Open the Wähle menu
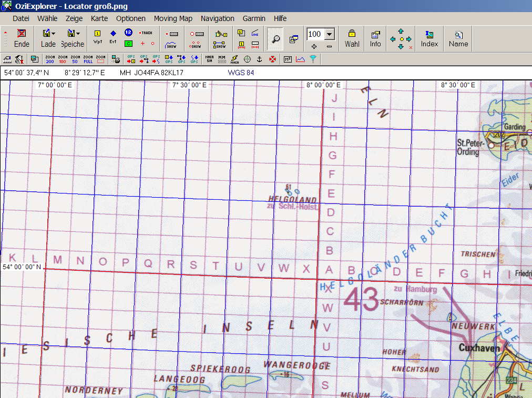532x398 pixels. click(x=47, y=18)
